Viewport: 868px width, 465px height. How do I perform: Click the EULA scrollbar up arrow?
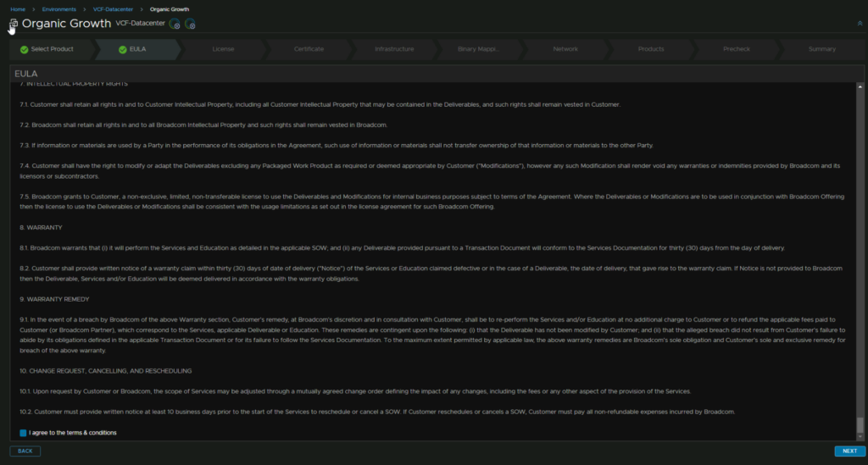860,86
